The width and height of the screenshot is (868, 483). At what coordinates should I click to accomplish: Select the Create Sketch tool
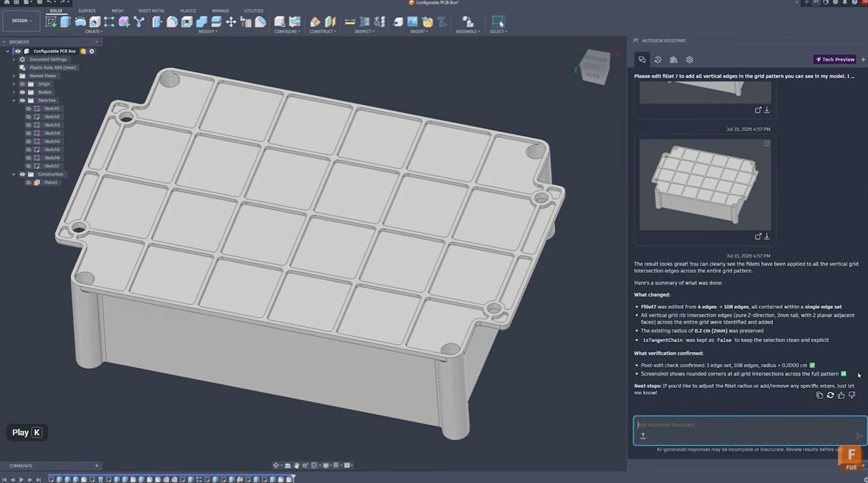click(x=51, y=22)
